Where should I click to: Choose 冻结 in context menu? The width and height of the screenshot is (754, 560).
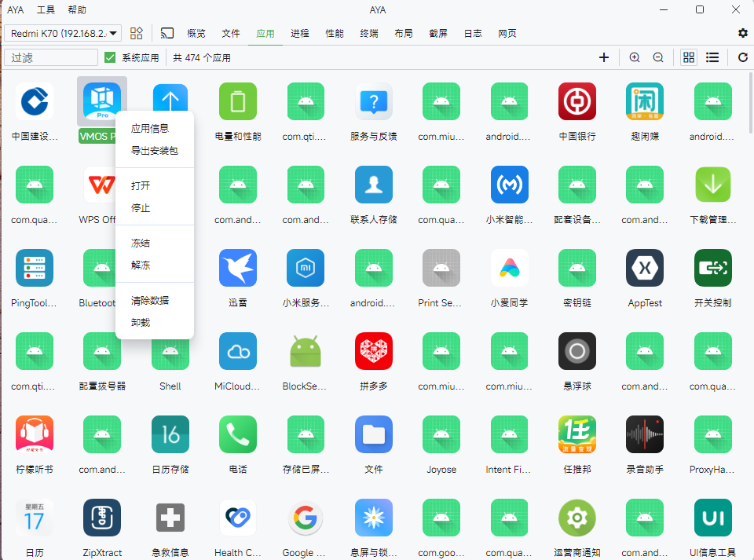pos(155,243)
